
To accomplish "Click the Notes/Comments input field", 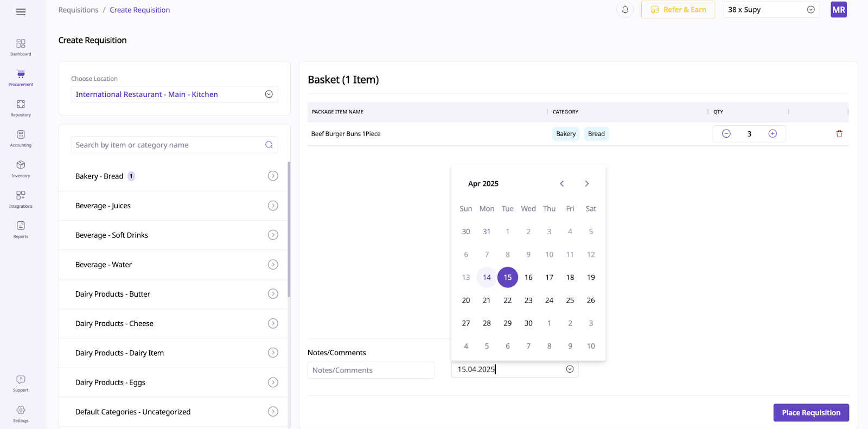I will point(371,370).
